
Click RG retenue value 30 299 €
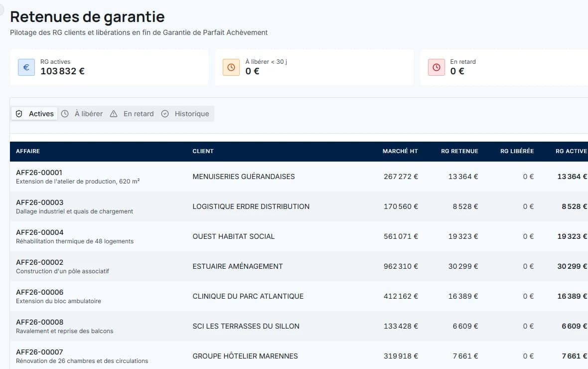463,266
